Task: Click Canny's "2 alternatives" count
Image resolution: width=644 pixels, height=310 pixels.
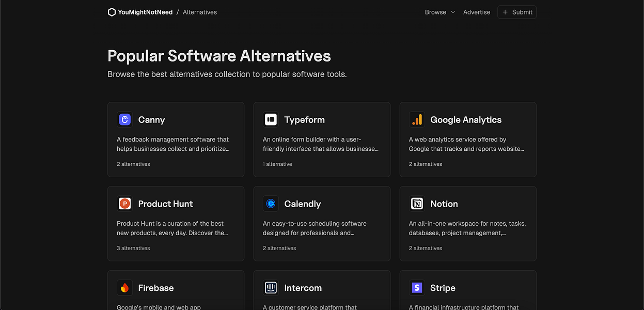Action: click(133, 164)
